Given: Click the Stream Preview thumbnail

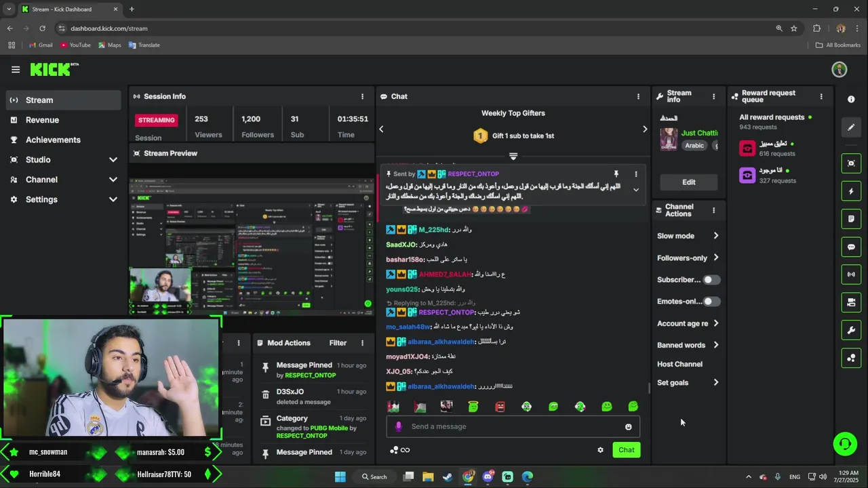Looking at the screenshot, I should tap(252, 247).
